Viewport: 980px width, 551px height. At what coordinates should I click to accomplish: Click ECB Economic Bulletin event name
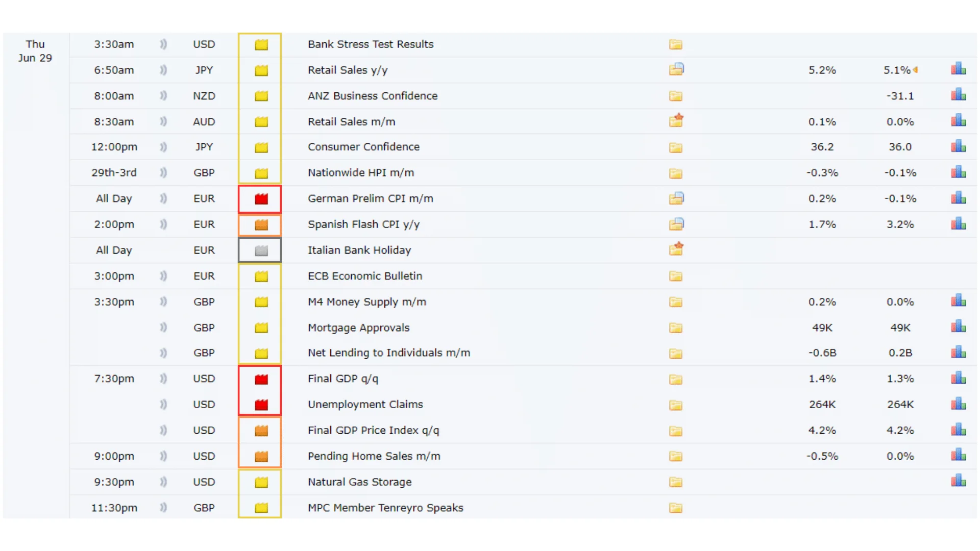coord(364,276)
